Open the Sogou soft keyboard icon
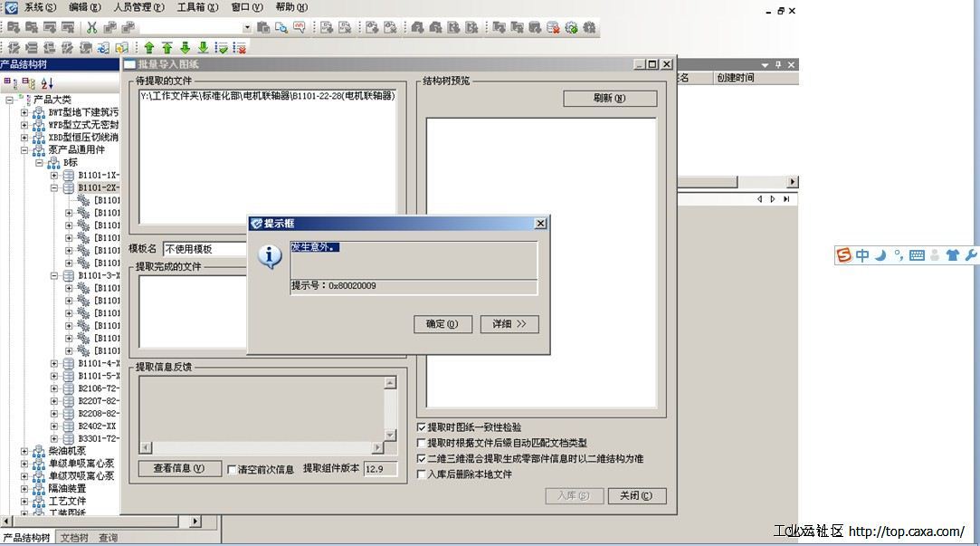980x546 pixels. [917, 255]
